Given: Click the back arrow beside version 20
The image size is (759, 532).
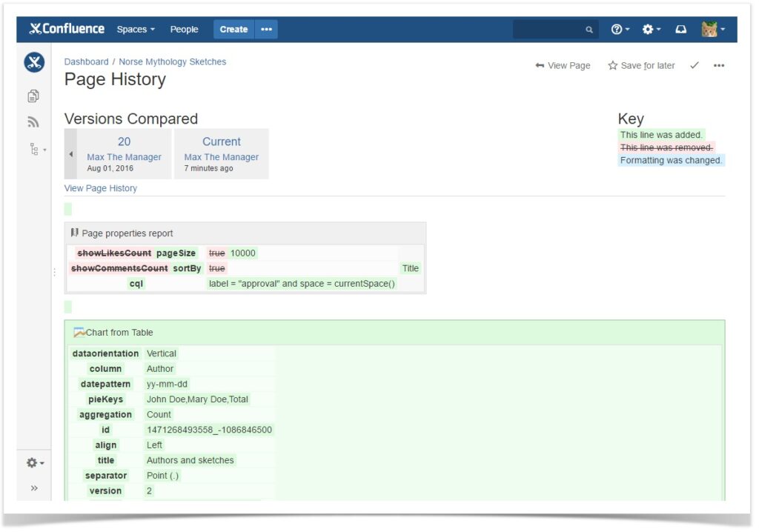Looking at the screenshot, I should click(71, 153).
